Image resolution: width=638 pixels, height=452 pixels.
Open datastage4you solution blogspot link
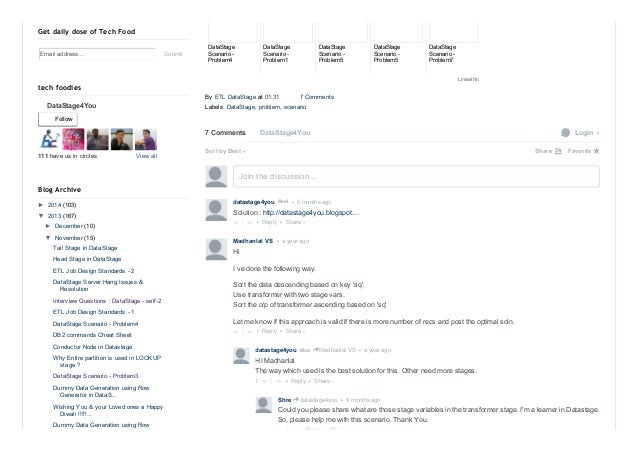[311, 212]
